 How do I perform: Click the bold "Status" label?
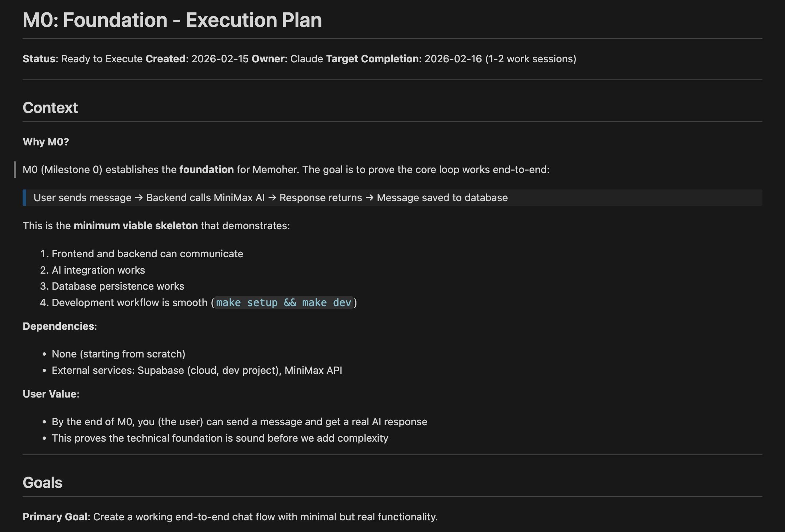pos(39,59)
